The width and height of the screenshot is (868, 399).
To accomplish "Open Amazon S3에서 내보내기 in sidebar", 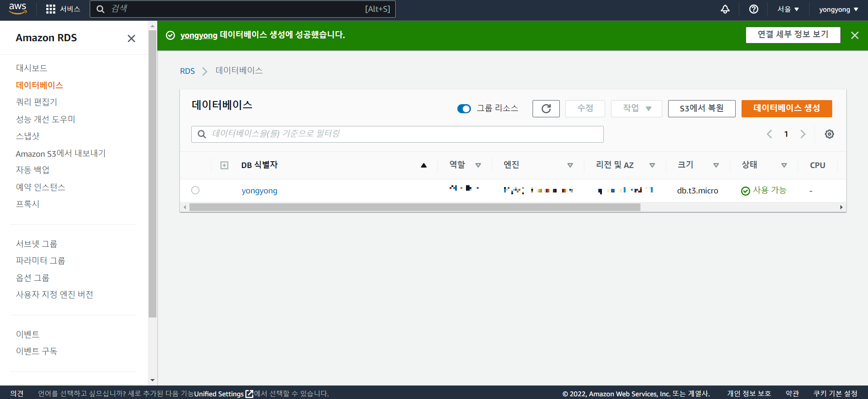I will tap(61, 153).
